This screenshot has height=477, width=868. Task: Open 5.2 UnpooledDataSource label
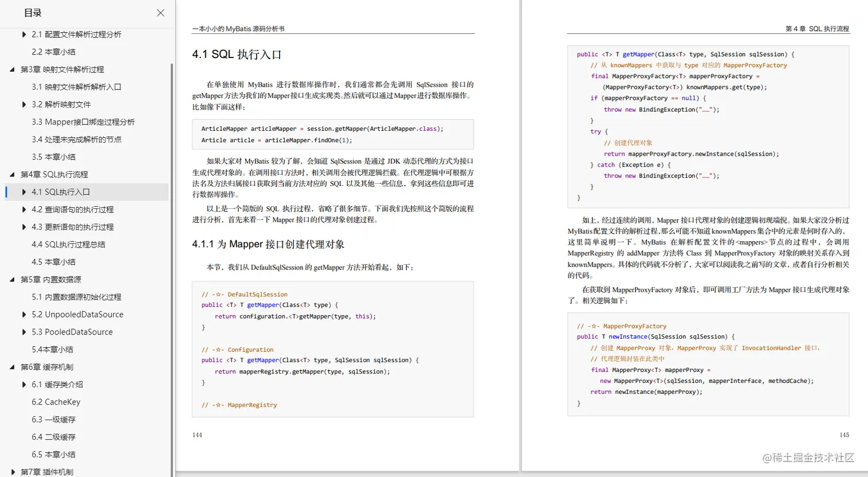[77, 315]
